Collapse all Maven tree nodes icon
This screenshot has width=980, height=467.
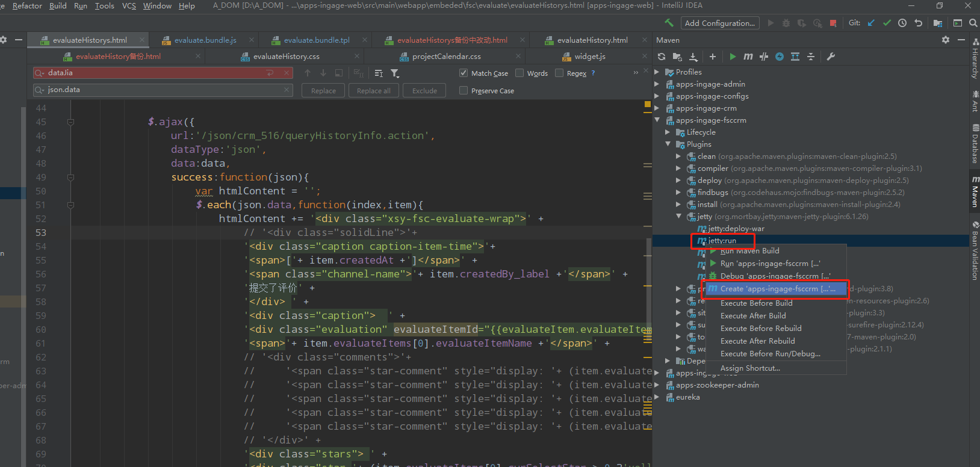click(811, 57)
